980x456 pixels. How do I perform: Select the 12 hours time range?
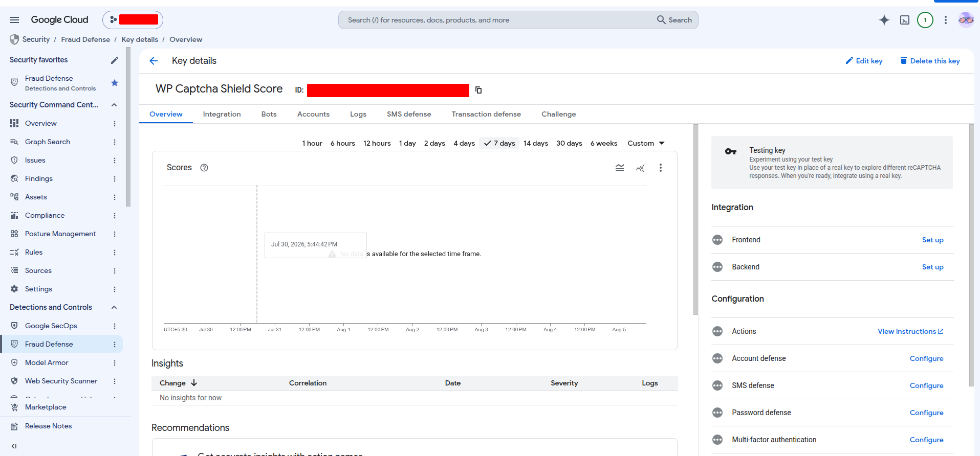(x=377, y=143)
